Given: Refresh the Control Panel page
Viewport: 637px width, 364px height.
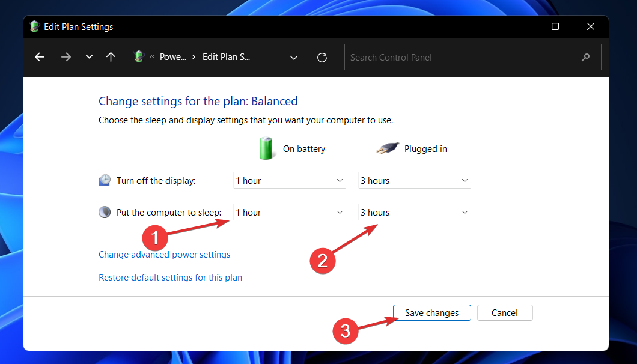Looking at the screenshot, I should tap(322, 57).
